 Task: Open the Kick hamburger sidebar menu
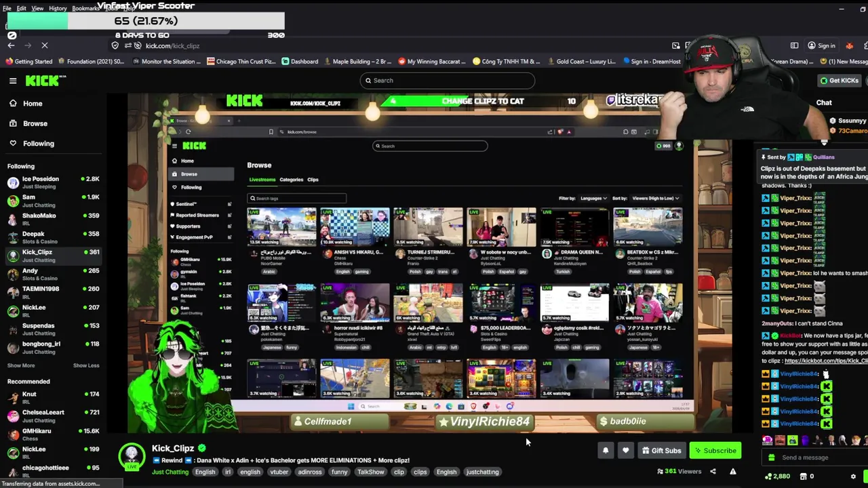point(13,81)
